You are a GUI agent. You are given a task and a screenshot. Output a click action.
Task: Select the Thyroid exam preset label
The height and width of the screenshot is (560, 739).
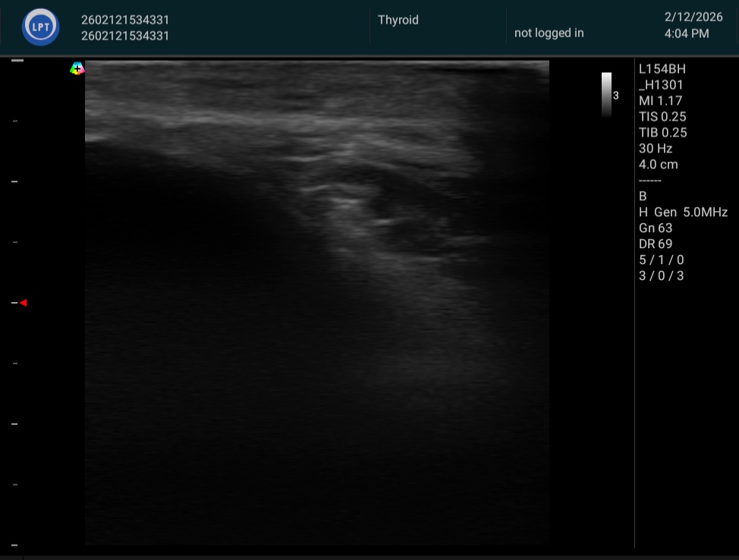[x=398, y=20]
